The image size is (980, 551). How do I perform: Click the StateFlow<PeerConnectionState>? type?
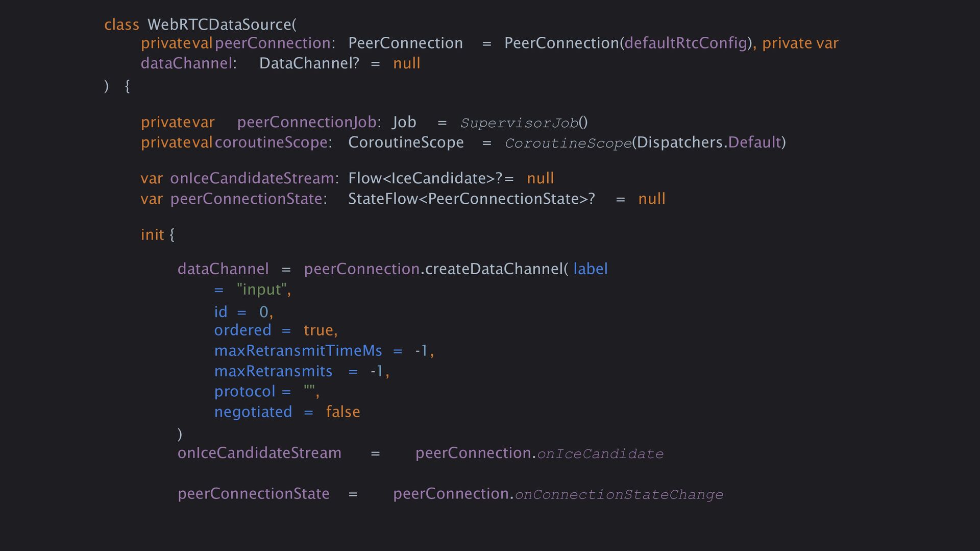tap(471, 199)
